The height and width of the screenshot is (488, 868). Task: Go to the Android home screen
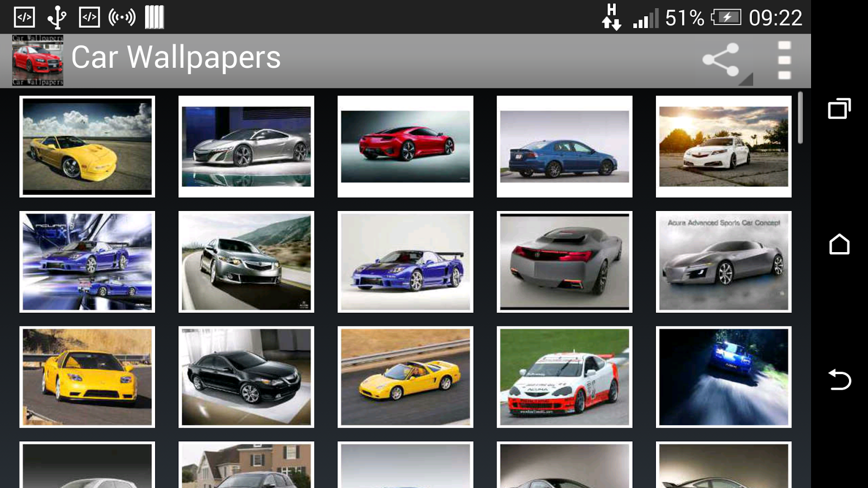point(839,244)
